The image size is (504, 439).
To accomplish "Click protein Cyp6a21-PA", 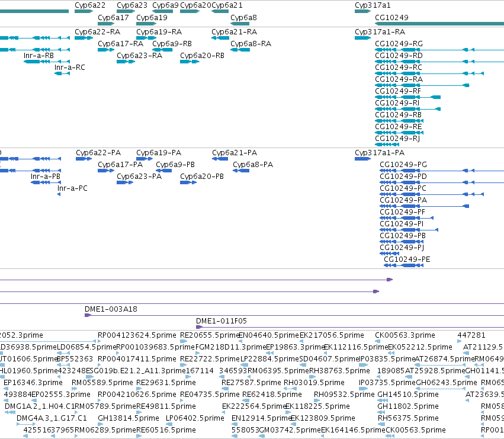I will pos(220,159).
